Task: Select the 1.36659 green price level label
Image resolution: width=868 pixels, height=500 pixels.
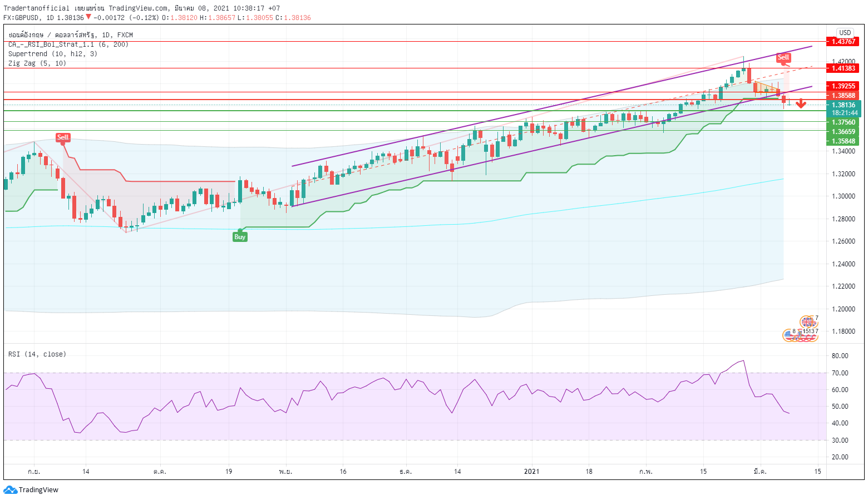Action: click(x=843, y=132)
